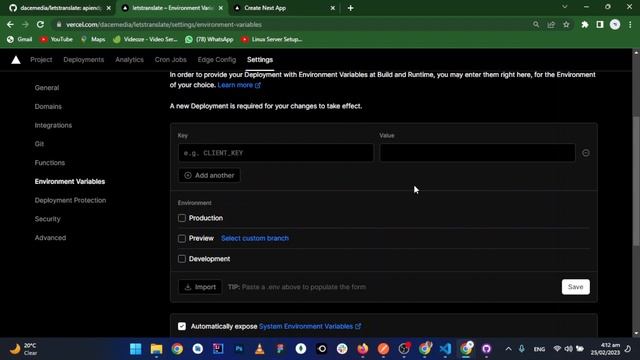This screenshot has width=640, height=360.
Task: Open GitHub Desktop from the taskbar
Action: [486, 349]
